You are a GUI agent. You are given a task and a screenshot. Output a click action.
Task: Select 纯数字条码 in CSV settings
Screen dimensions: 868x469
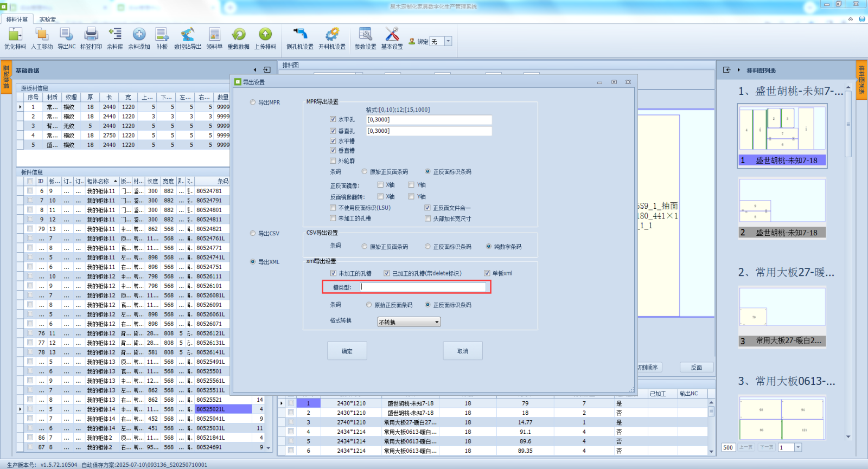point(489,246)
